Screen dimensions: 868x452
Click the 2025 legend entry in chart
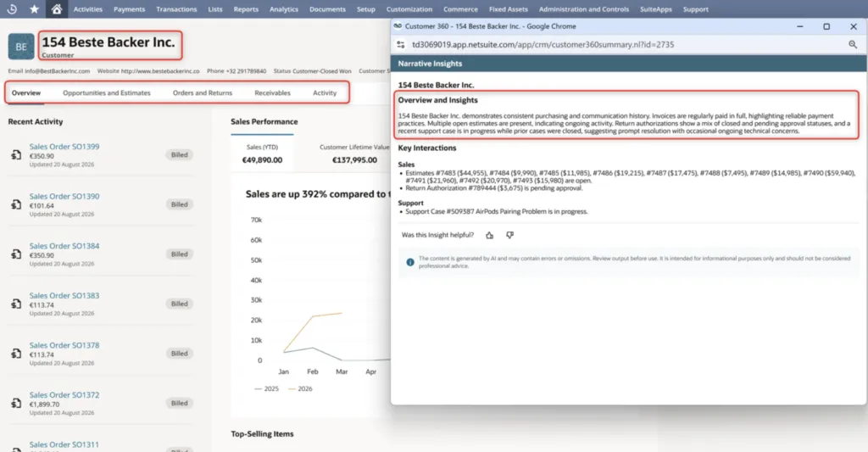(x=266, y=389)
